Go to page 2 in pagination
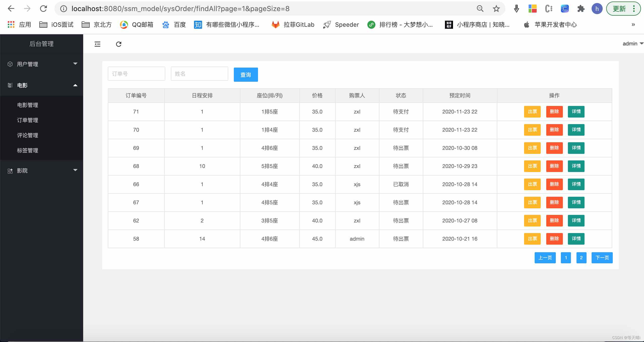The width and height of the screenshot is (644, 342). click(582, 258)
